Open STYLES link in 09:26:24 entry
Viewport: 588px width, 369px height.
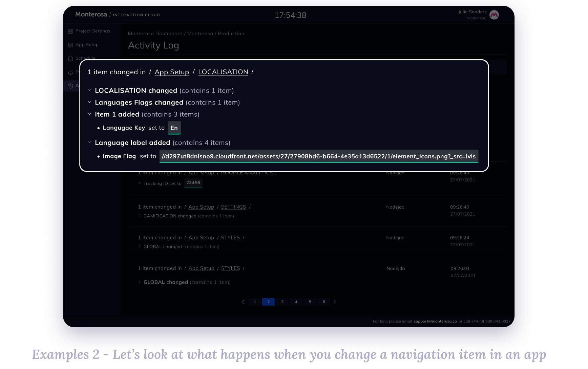230,238
